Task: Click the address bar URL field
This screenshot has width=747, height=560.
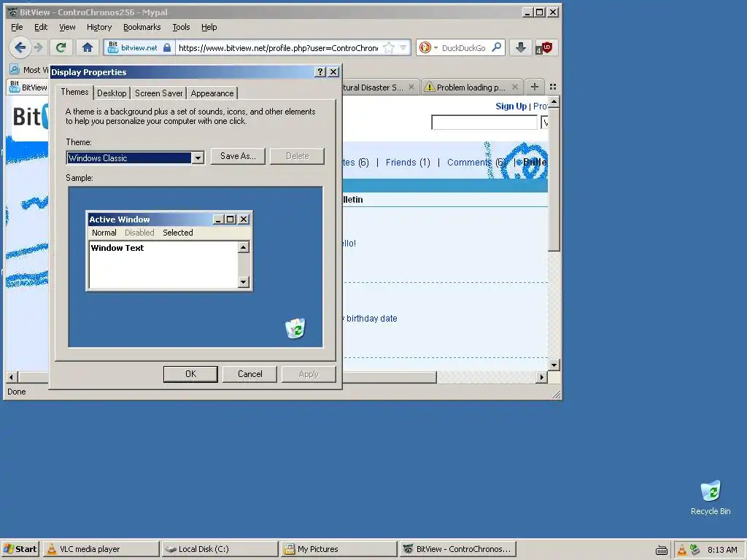Action: click(x=279, y=47)
